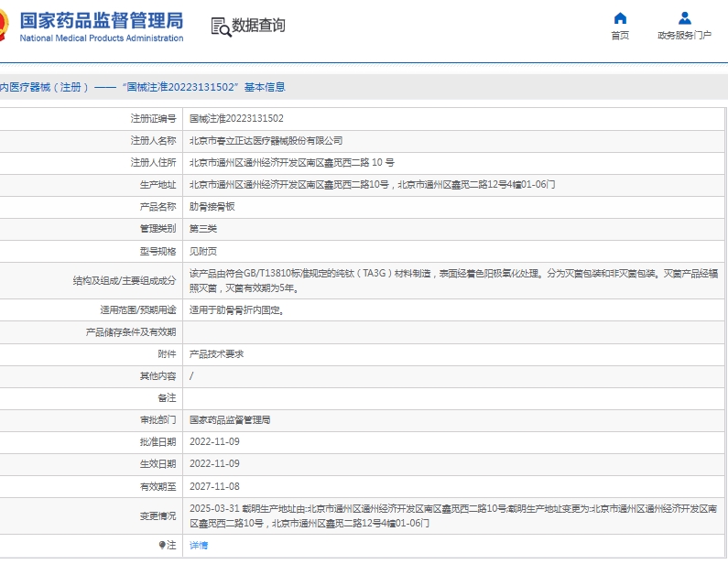Viewport: 728px width, 564px height.
Task: Click the 数据查询 magnifier document icon
Action: coord(221,27)
